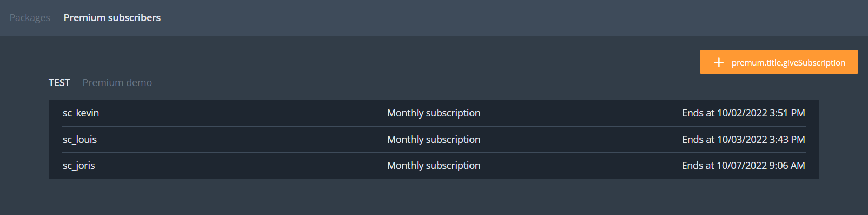Viewport: 868px width, 215px height.
Task: Click the end date 10/07/2022 9:06 AM
Action: pos(761,166)
